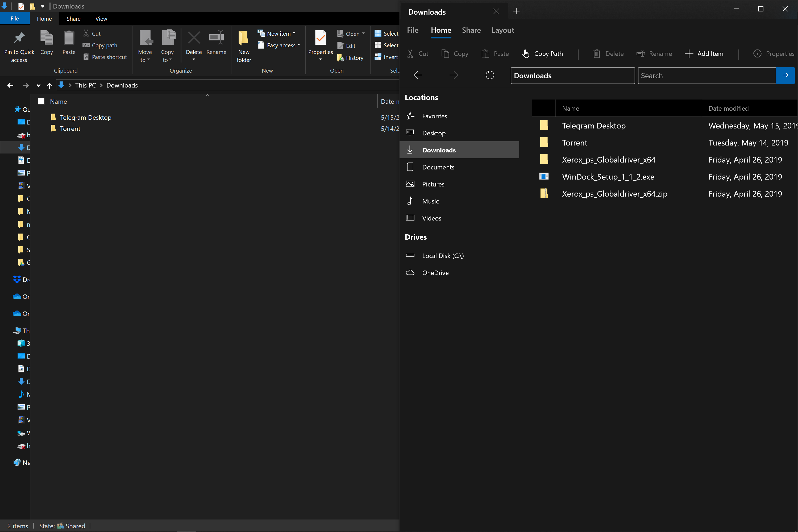
Task: Click Pin to Quick access in Explorer ribbon
Action: [19, 45]
